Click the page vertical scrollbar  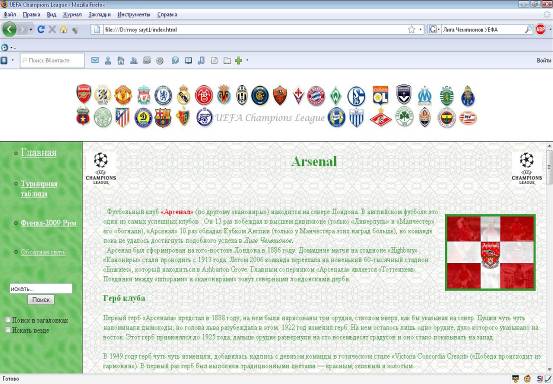[549, 257]
